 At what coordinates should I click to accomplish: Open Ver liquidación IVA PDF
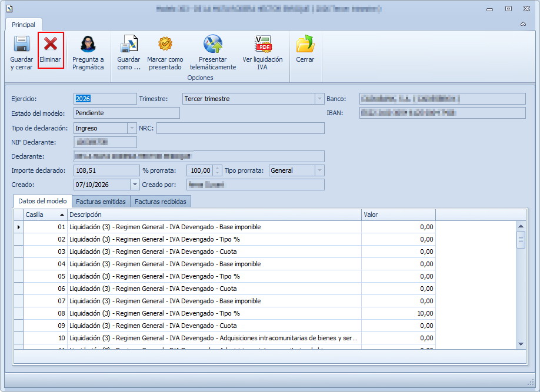click(x=262, y=52)
